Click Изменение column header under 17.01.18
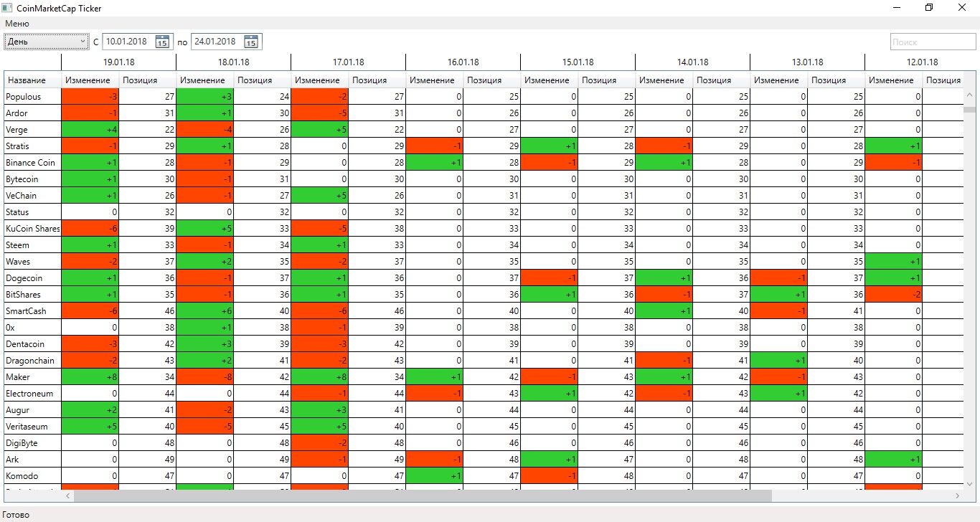980x522 pixels. click(320, 80)
